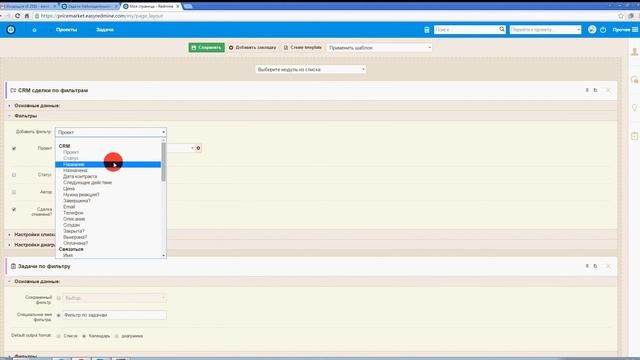Bookmark the page with the star icon

[621, 16]
